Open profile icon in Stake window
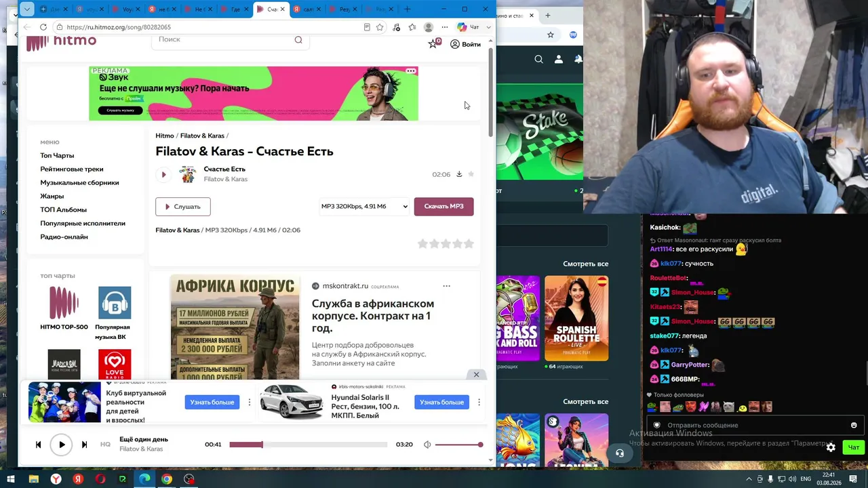Screen dimensions: 868x488 tap(559, 60)
